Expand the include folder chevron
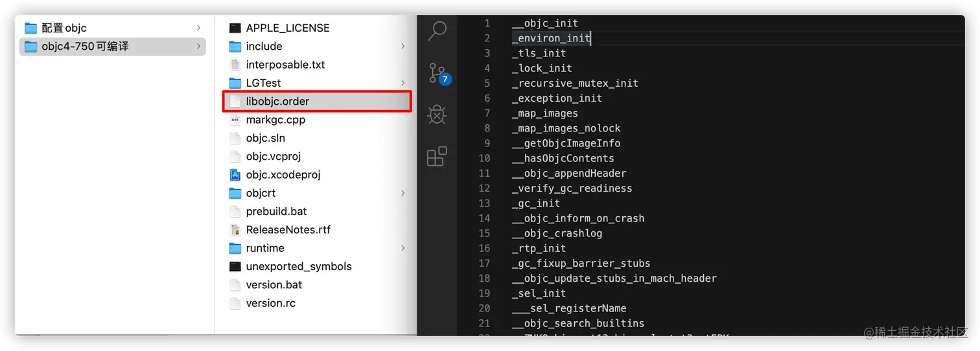 point(402,47)
